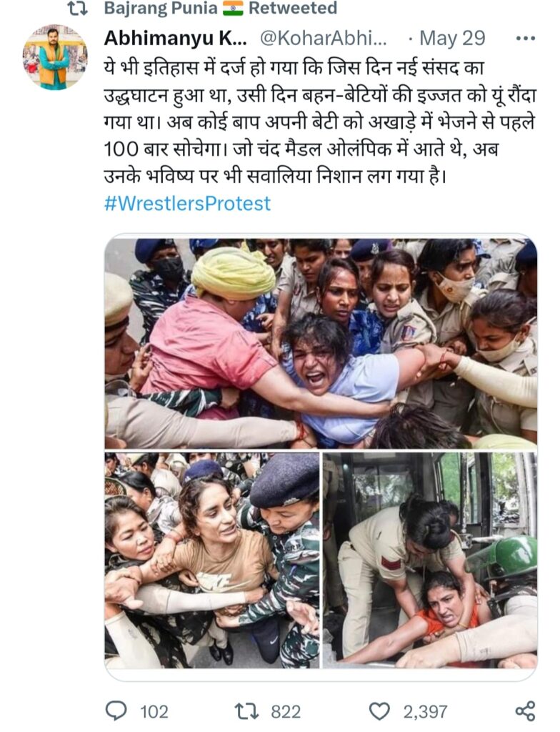Viewport: 560px width, 732px height.
Task: Click the retweeted arrows icon beside Bajrang Punia
Action: coord(77,9)
